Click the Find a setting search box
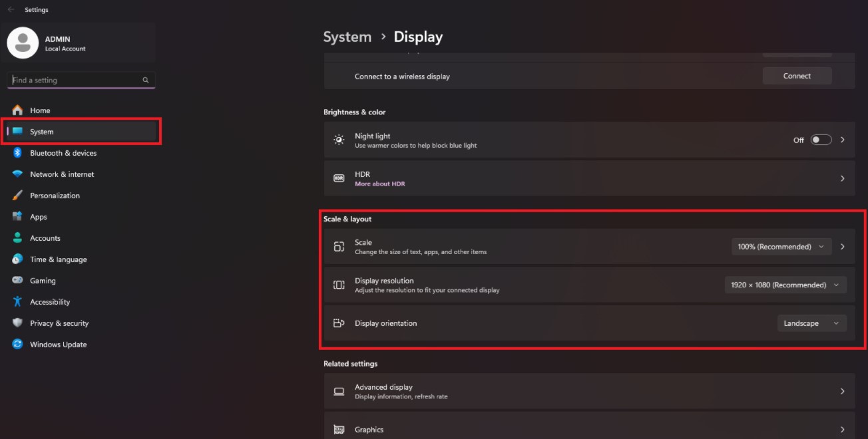 (81, 80)
